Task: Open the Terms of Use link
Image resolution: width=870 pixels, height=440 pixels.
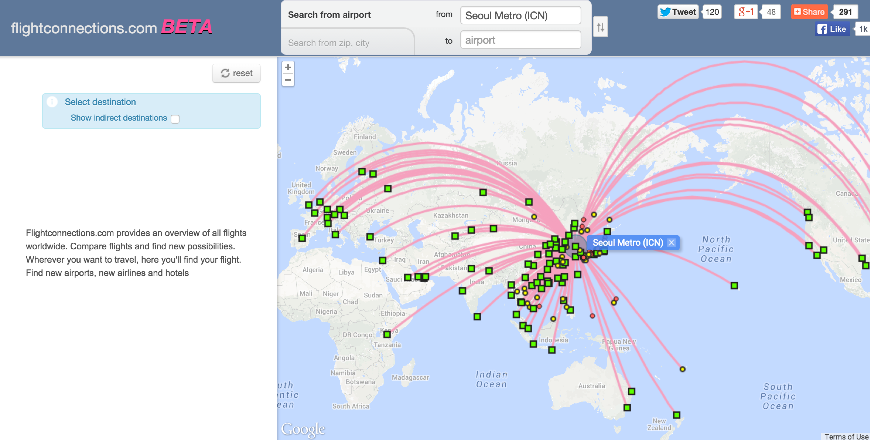Action: (x=846, y=436)
